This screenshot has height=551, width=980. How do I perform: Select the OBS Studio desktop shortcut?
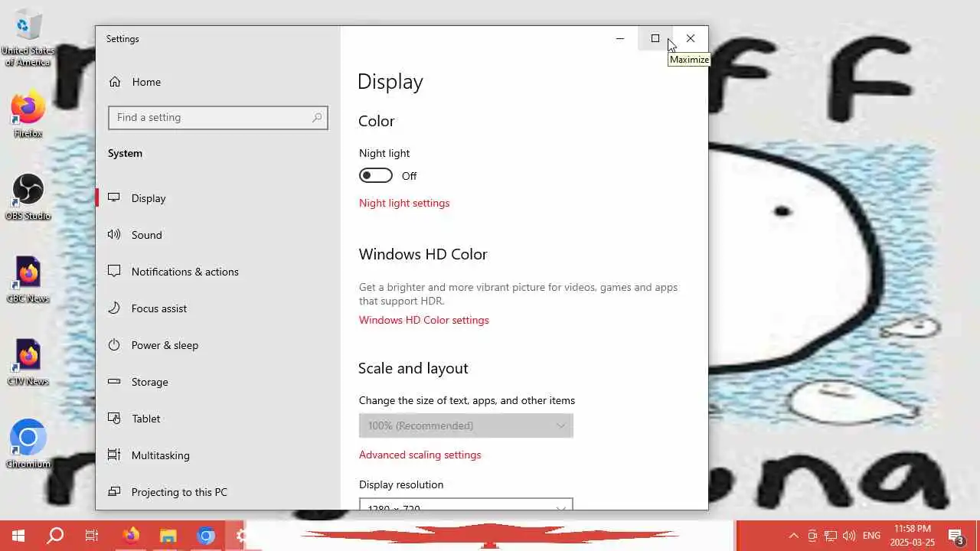pyautogui.click(x=28, y=197)
